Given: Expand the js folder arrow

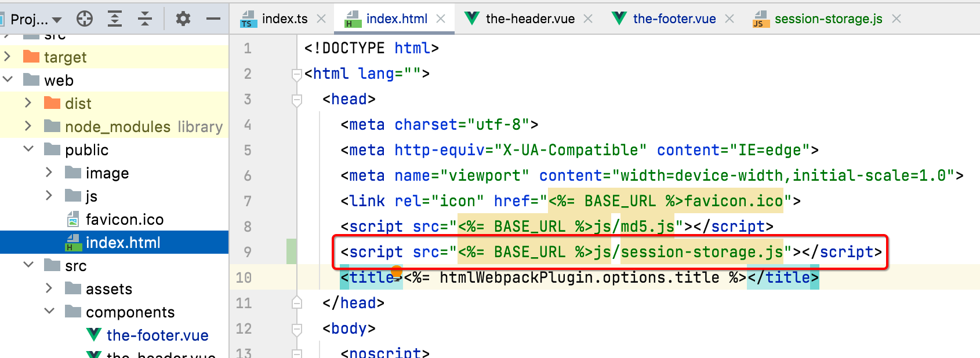Looking at the screenshot, I should [x=49, y=196].
